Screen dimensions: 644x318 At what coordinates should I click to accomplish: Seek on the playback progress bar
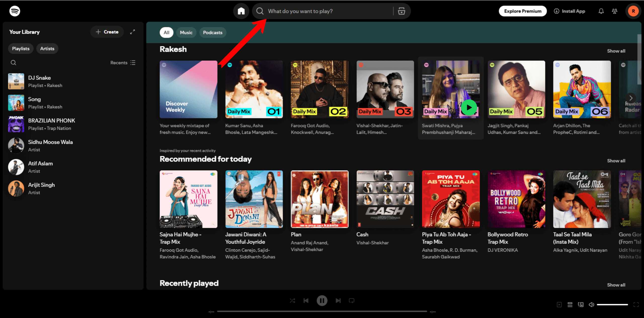click(x=322, y=311)
